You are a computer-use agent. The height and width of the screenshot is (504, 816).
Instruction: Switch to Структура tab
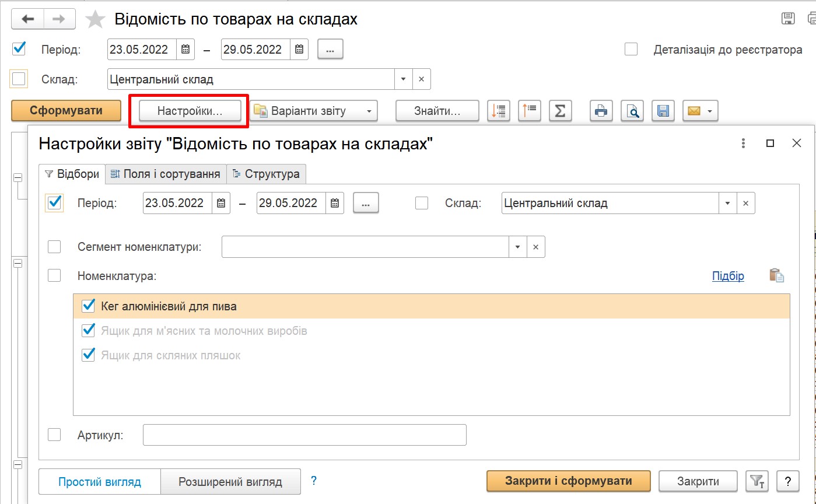[266, 174]
